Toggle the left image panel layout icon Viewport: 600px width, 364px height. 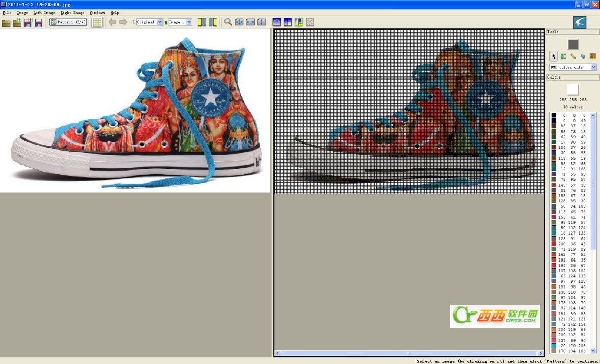click(x=202, y=22)
